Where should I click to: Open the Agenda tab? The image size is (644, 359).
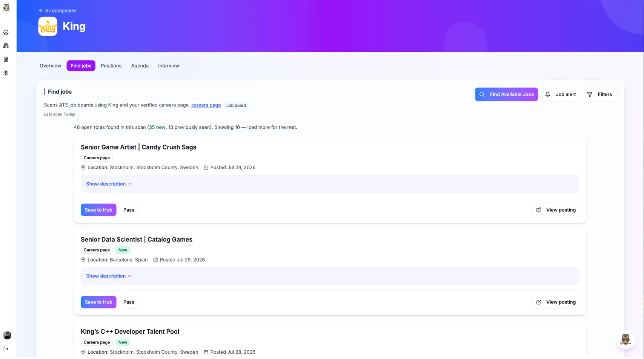pyautogui.click(x=140, y=66)
